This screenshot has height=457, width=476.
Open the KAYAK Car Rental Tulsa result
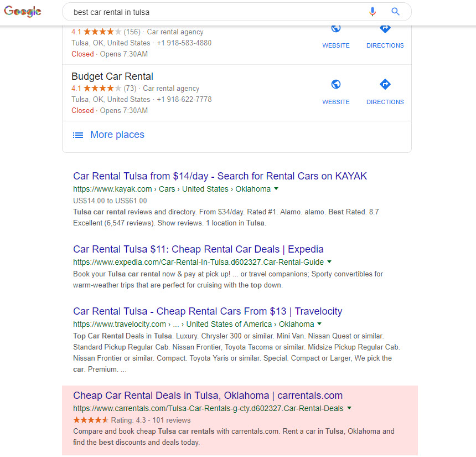tap(220, 176)
